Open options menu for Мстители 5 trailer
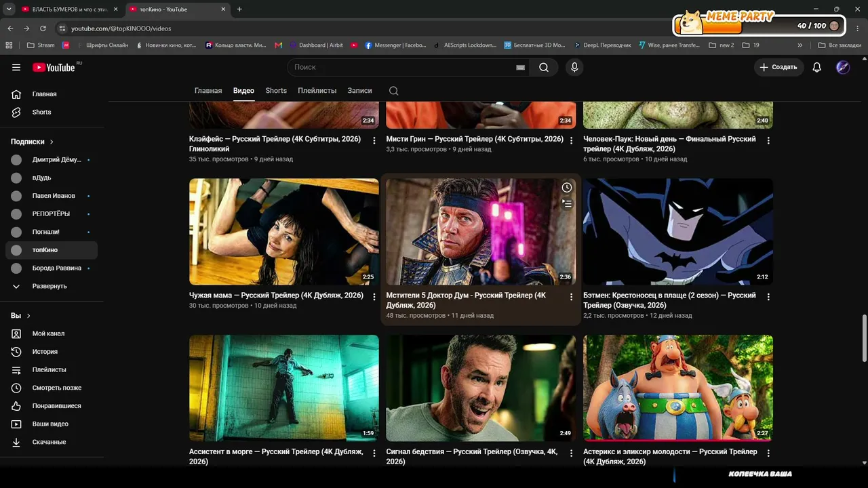Screen dimensions: 868x488 [571, 297]
